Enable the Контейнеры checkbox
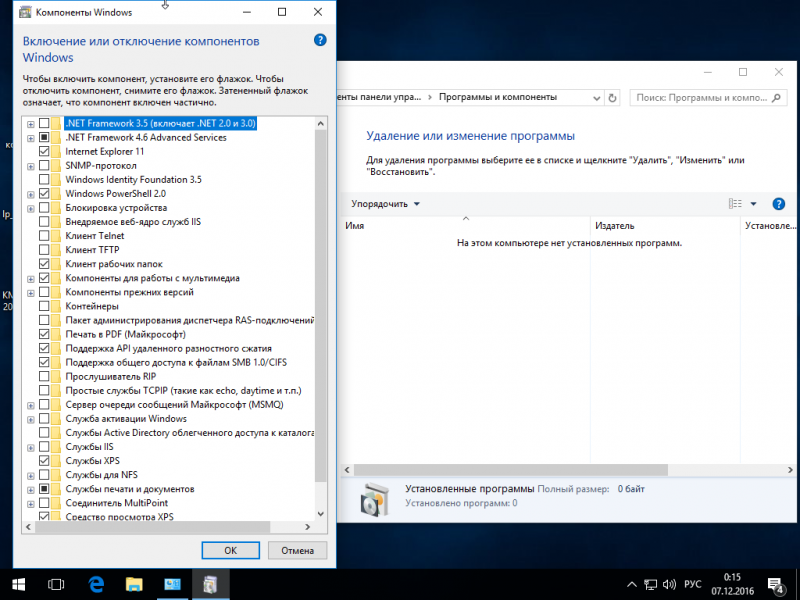The width and height of the screenshot is (800, 600). point(44,306)
